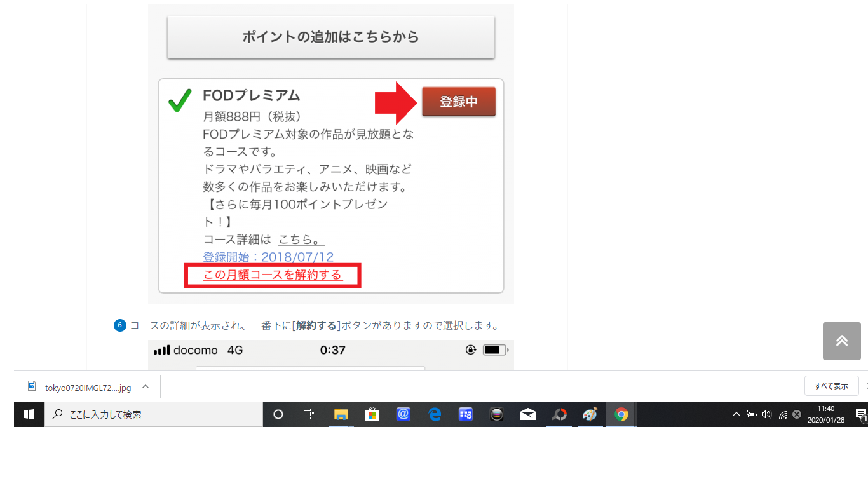868x488 pixels.
Task: Click the red 登録中 button
Action: coord(458,102)
